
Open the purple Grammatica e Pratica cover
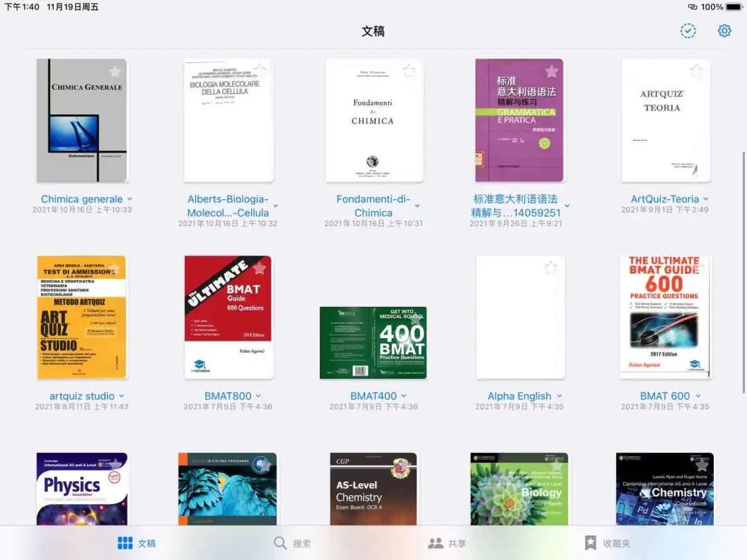[x=519, y=120]
